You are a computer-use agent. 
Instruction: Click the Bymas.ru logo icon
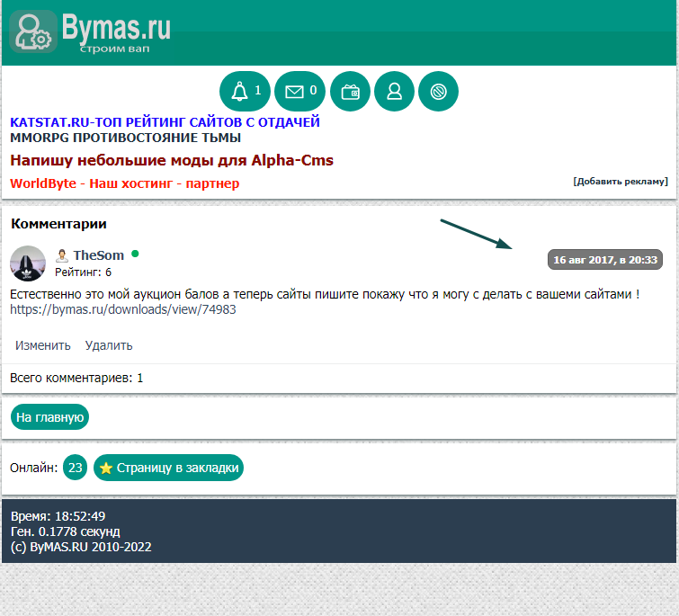point(32,31)
